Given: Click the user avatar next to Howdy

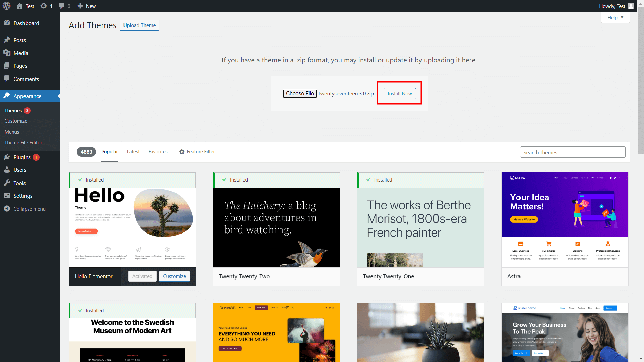Looking at the screenshot, I should 631,6.
